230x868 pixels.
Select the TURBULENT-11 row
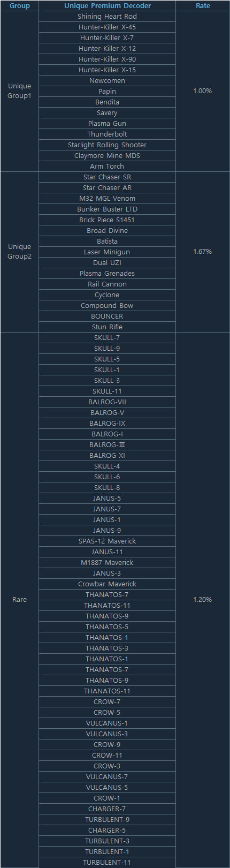click(x=107, y=863)
